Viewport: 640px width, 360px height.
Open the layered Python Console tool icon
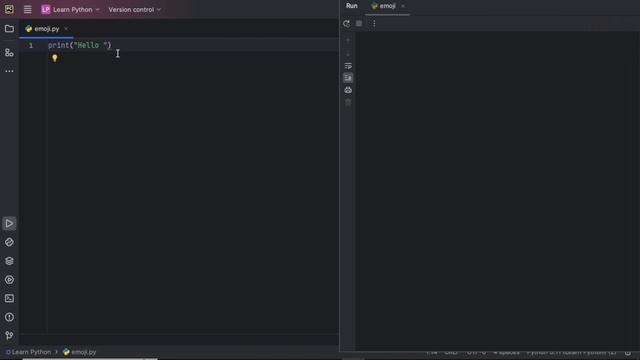(9, 261)
